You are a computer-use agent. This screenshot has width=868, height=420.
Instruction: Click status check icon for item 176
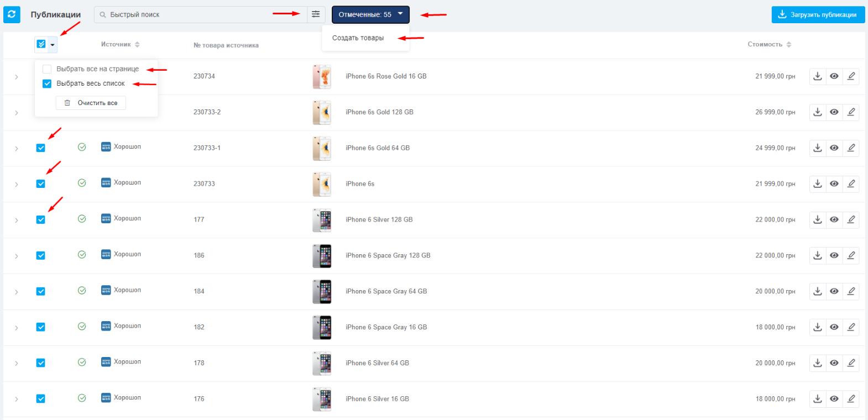click(82, 398)
